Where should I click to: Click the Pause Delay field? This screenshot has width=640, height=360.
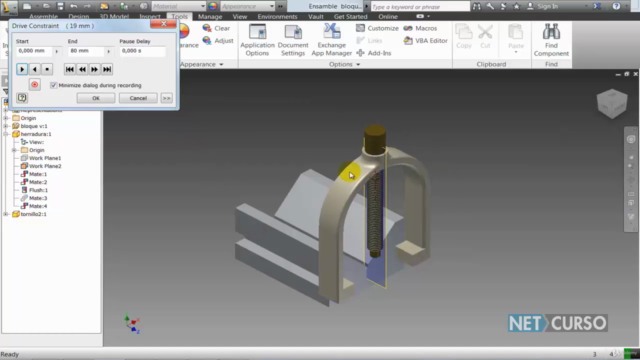pos(142,51)
